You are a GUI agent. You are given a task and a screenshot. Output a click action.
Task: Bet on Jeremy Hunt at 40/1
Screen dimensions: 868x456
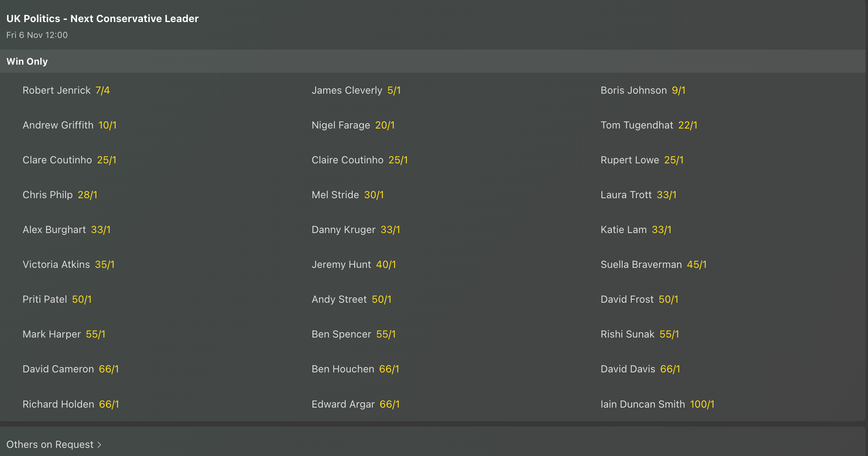[386, 265]
